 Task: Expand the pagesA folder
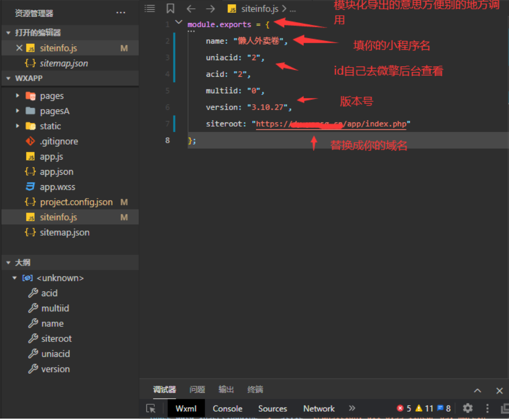pyautogui.click(x=18, y=111)
